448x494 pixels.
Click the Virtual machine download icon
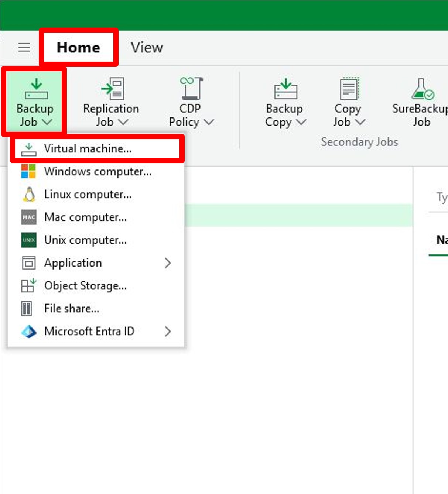pos(28,149)
